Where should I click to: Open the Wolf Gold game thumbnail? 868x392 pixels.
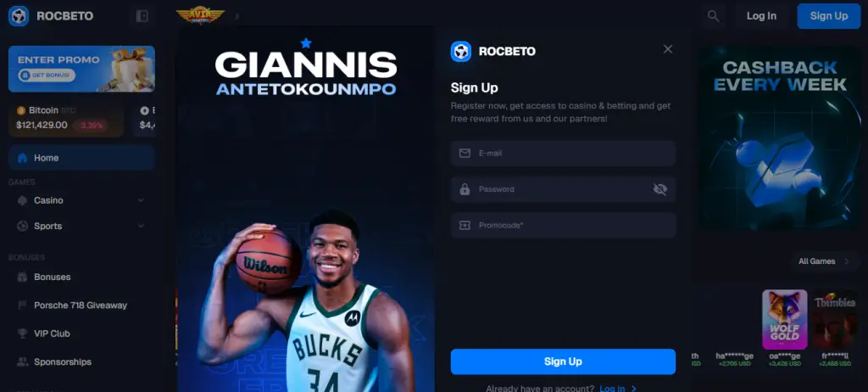(784, 319)
